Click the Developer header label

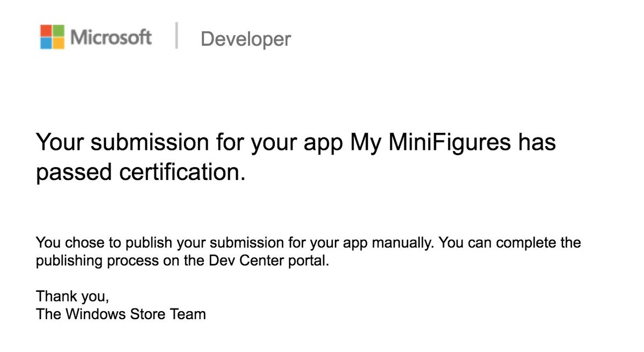coord(246,39)
